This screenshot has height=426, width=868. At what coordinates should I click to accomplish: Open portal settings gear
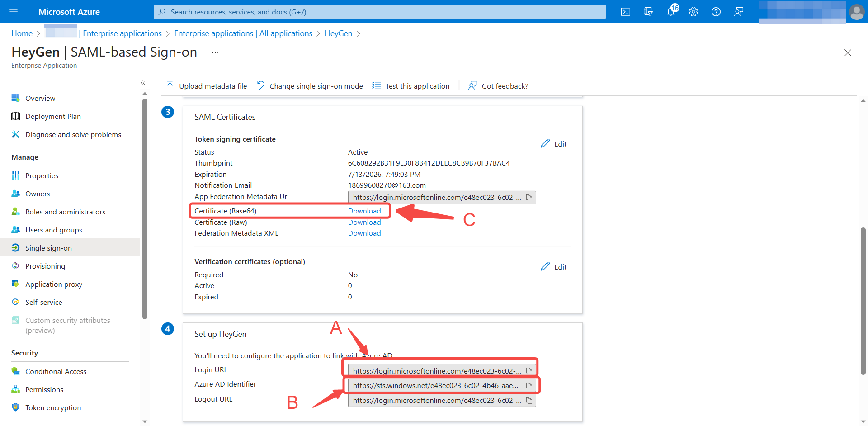pyautogui.click(x=693, y=12)
